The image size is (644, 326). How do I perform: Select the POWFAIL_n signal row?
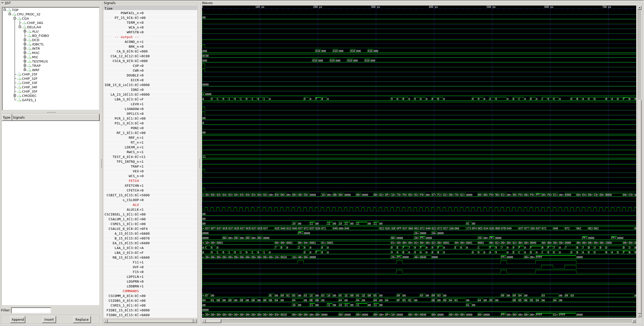150,13
